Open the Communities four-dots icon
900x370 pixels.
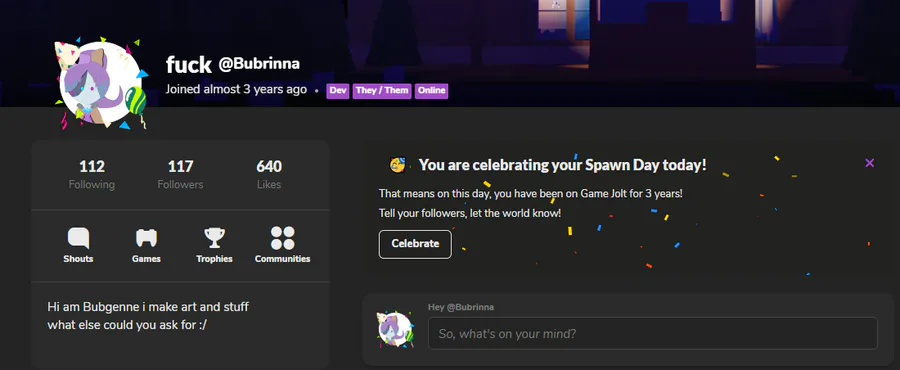click(x=282, y=237)
